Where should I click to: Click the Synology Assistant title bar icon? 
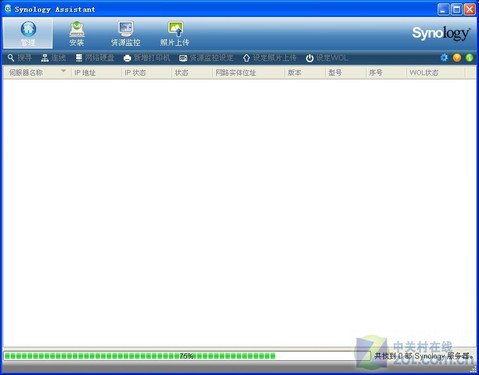[x=8, y=9]
